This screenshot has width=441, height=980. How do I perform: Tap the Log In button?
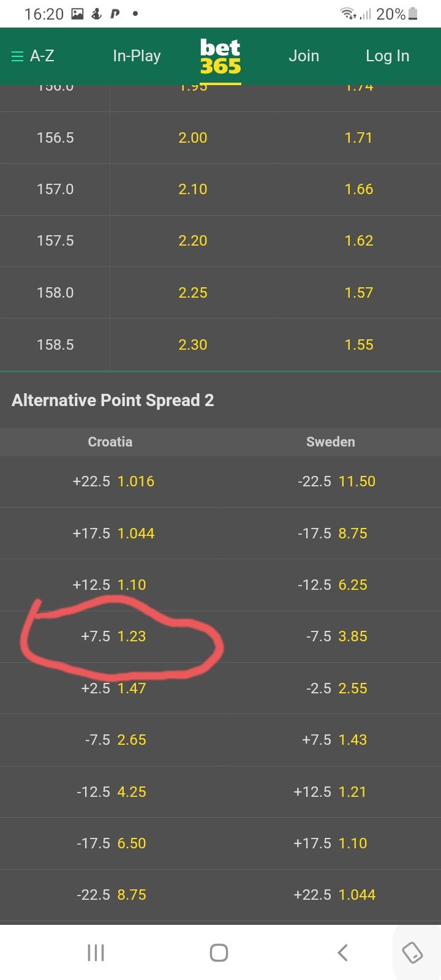point(387,56)
